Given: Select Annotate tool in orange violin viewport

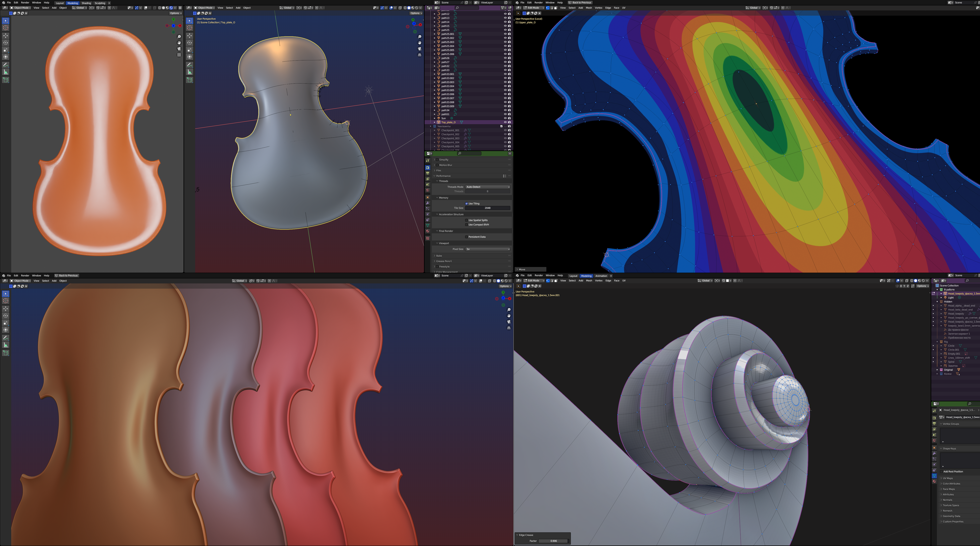Looking at the screenshot, I should pos(6,65).
